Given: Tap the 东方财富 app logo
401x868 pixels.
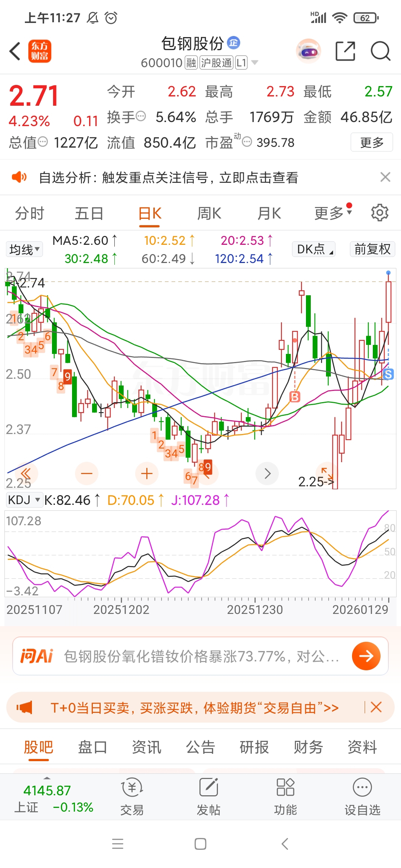Looking at the screenshot, I should (x=40, y=51).
